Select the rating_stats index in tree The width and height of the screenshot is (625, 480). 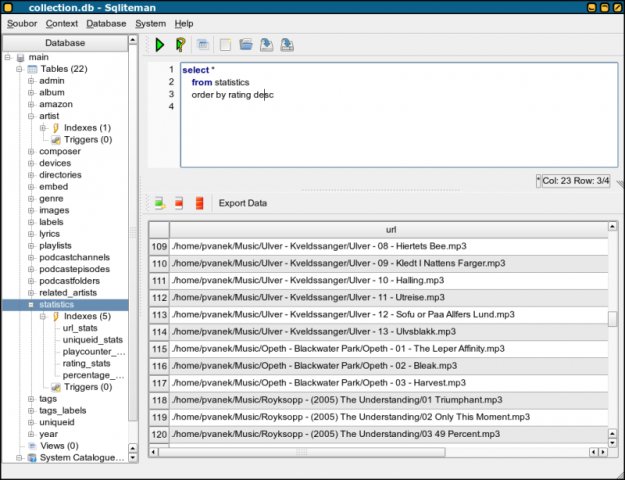coord(86,363)
